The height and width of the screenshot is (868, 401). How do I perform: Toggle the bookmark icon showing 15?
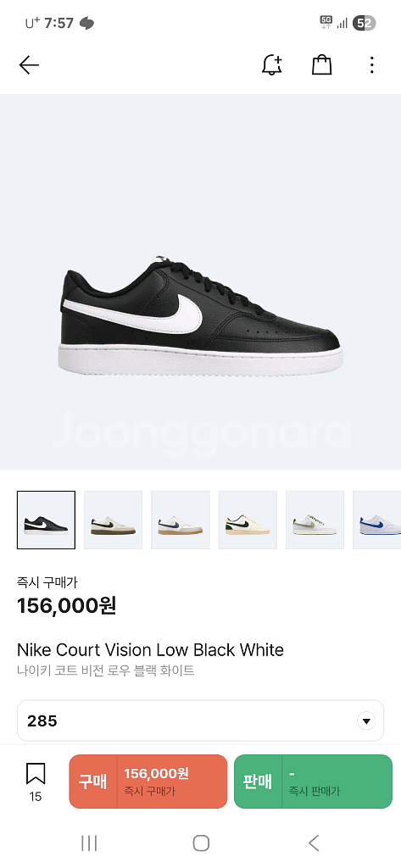(x=36, y=781)
